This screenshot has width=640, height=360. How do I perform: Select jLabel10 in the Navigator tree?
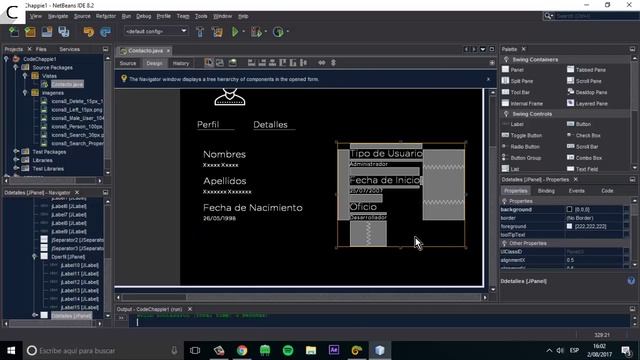pos(80,265)
